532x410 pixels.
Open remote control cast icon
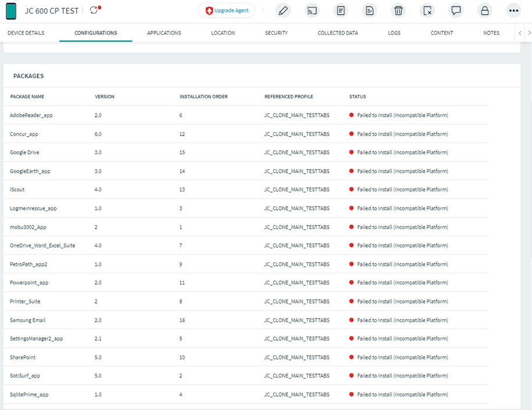click(x=312, y=10)
